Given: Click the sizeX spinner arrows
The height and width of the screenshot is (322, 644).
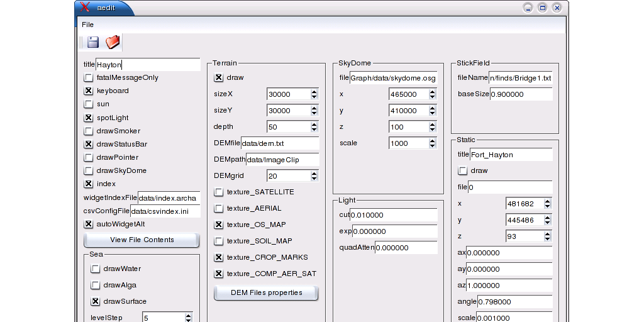Looking at the screenshot, I should [x=314, y=94].
